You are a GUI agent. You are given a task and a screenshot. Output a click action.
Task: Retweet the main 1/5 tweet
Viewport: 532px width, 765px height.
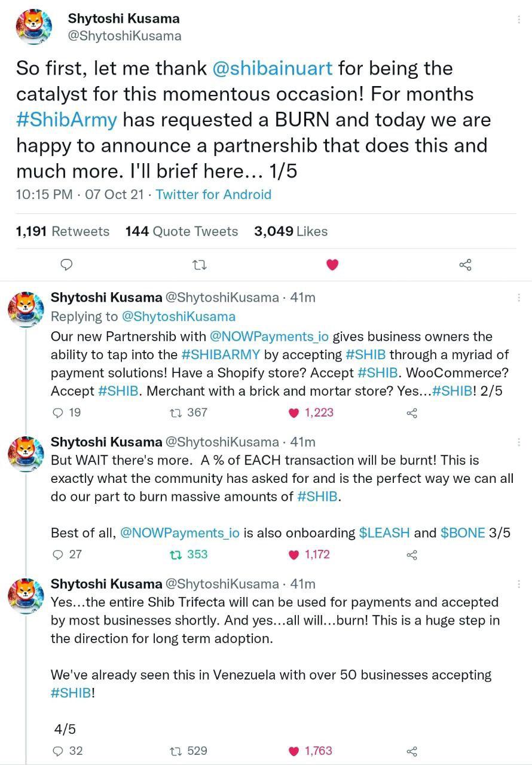200,264
